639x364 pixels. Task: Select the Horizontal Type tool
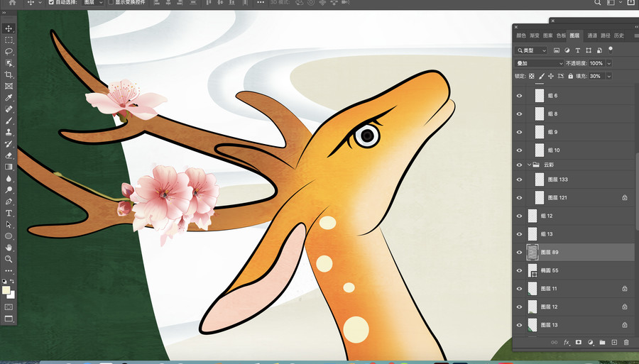tap(9, 213)
